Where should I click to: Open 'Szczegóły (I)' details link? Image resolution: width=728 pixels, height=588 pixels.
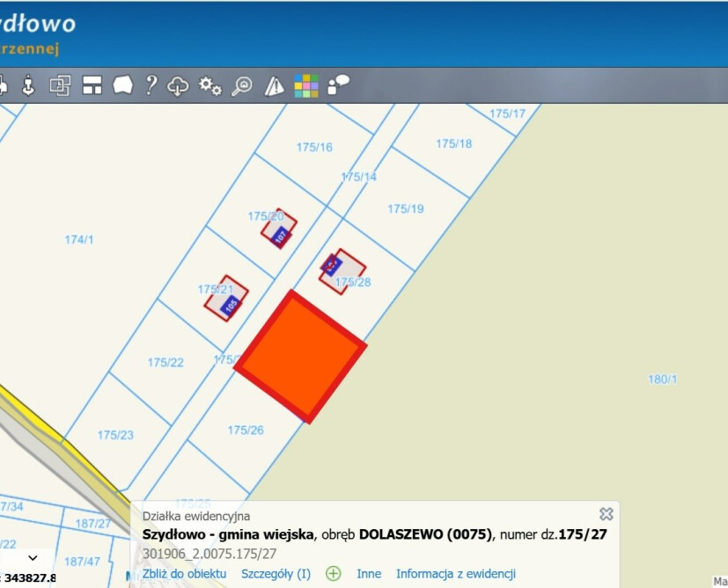276,574
